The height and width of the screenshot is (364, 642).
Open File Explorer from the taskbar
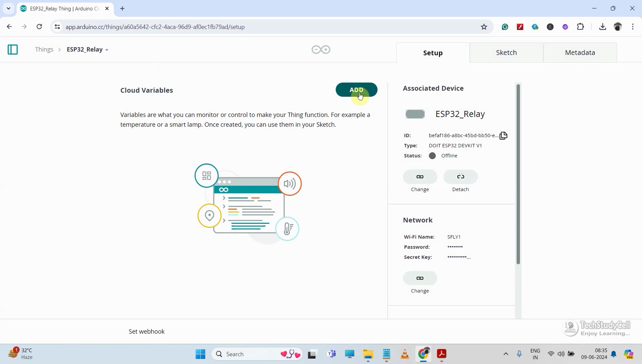(368, 354)
